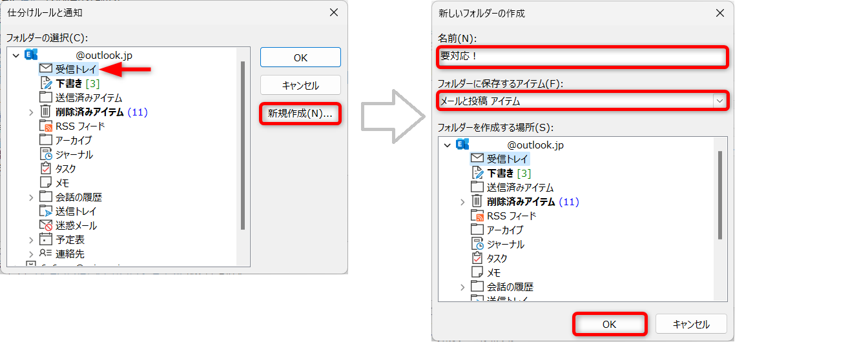The width and height of the screenshot is (868, 344).
Task: Click Sent Items folder icon in Rules dialog
Action: [x=45, y=97]
